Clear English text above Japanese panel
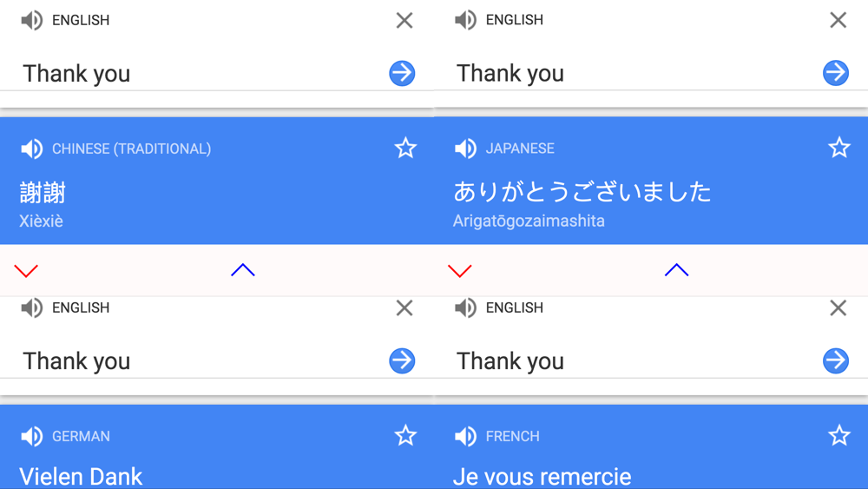This screenshot has height=489, width=868. click(838, 20)
